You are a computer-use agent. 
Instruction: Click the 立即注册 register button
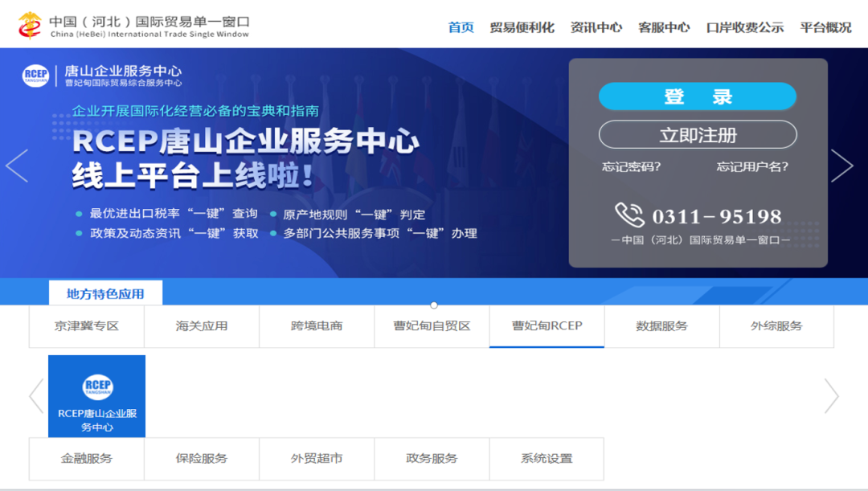coord(698,134)
